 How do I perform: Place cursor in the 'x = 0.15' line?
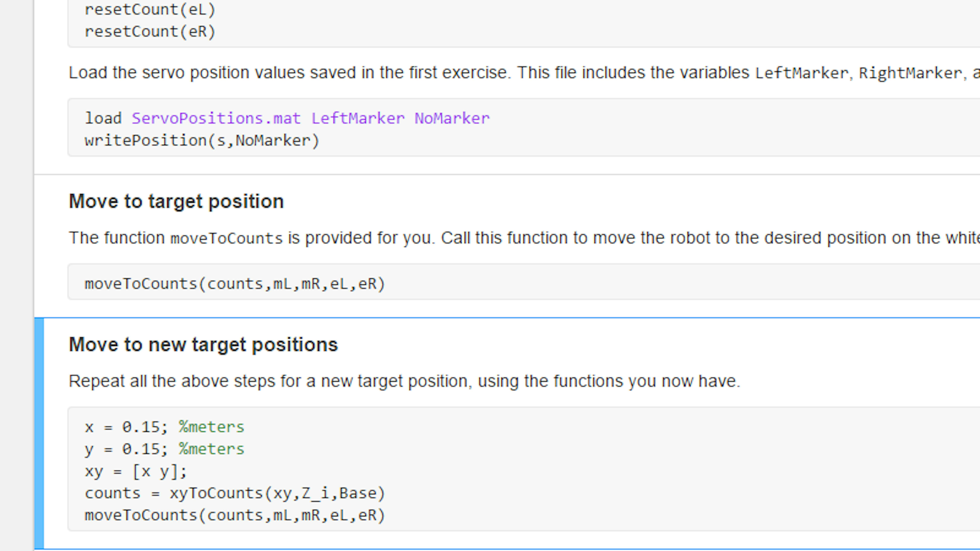coord(164,427)
